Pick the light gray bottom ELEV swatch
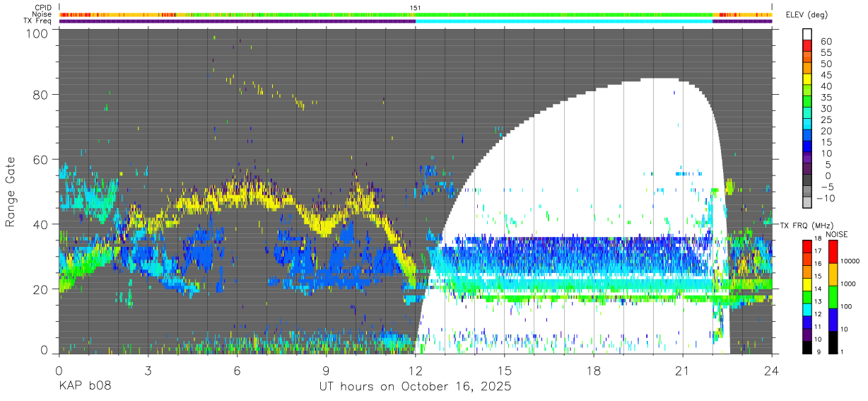 pyautogui.click(x=807, y=203)
